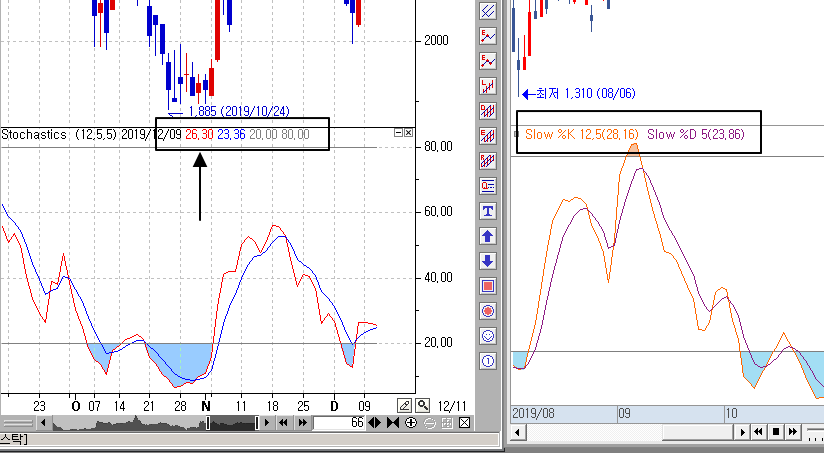Click the smiley face icon in toolbar

click(488, 336)
